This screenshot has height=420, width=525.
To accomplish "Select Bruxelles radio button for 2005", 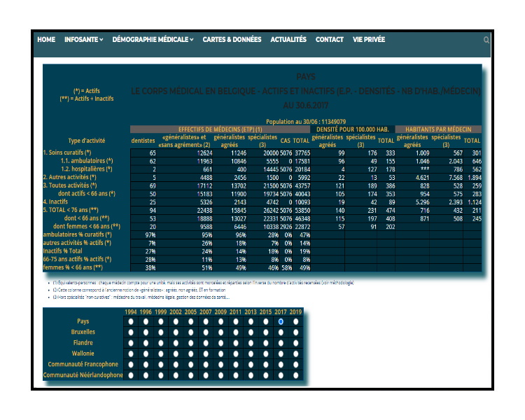I will click(191, 332).
